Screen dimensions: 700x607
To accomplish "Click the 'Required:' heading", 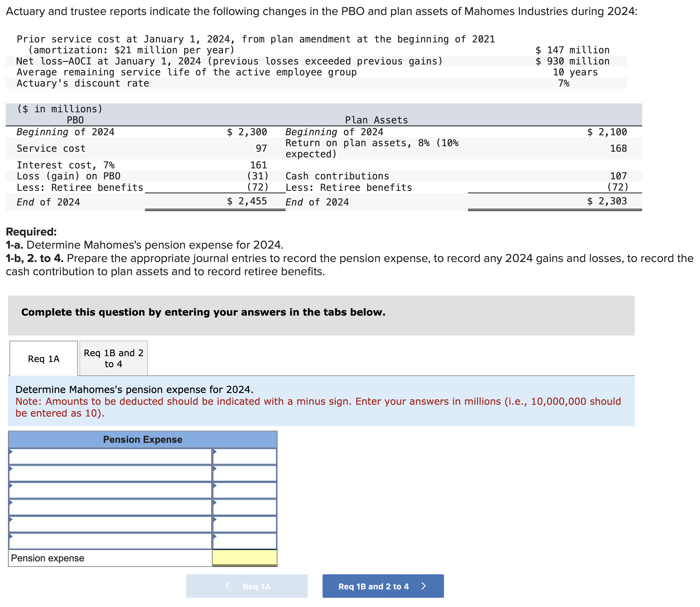I will 31,232.
